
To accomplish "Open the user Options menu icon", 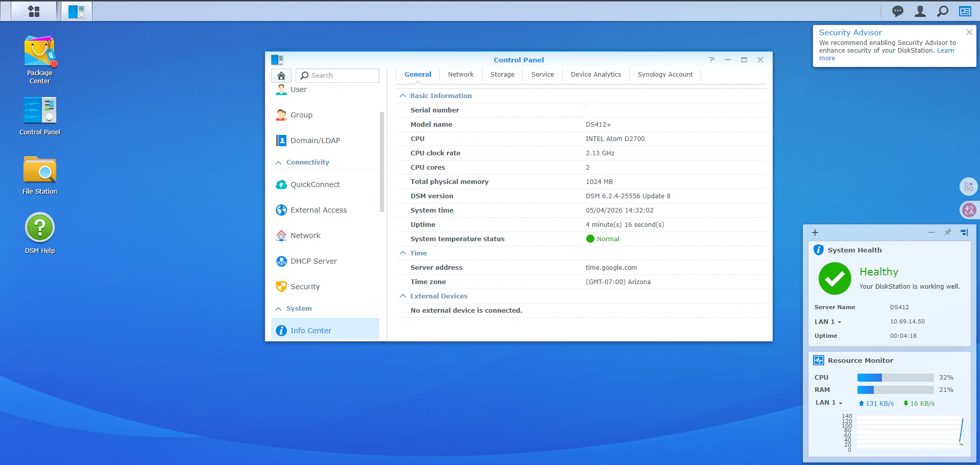I will tap(920, 11).
